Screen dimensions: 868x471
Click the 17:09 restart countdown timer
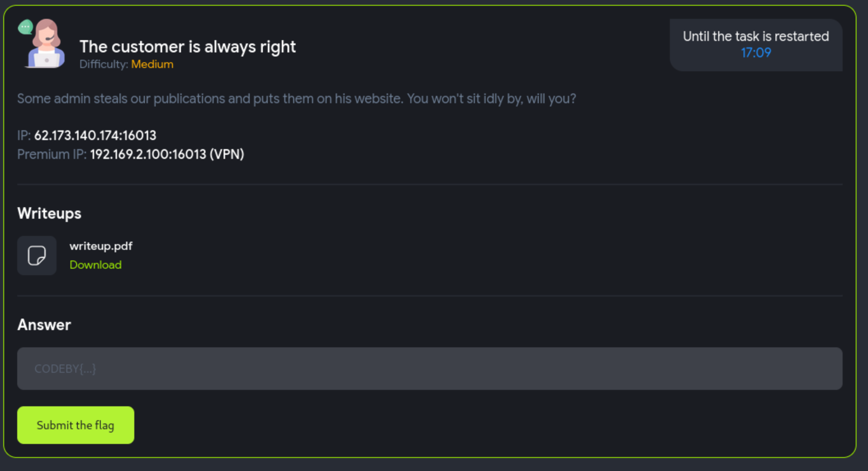coord(756,53)
